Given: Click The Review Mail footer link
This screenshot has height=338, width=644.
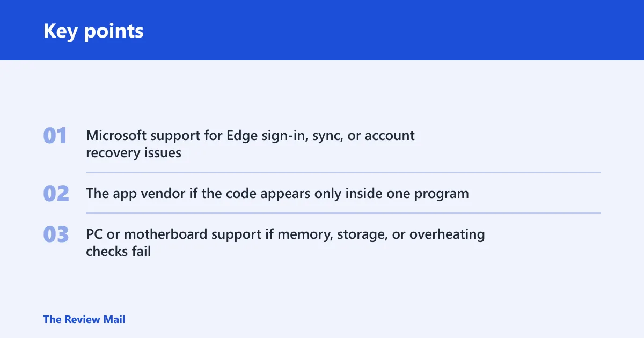Looking at the screenshot, I should pos(84,319).
